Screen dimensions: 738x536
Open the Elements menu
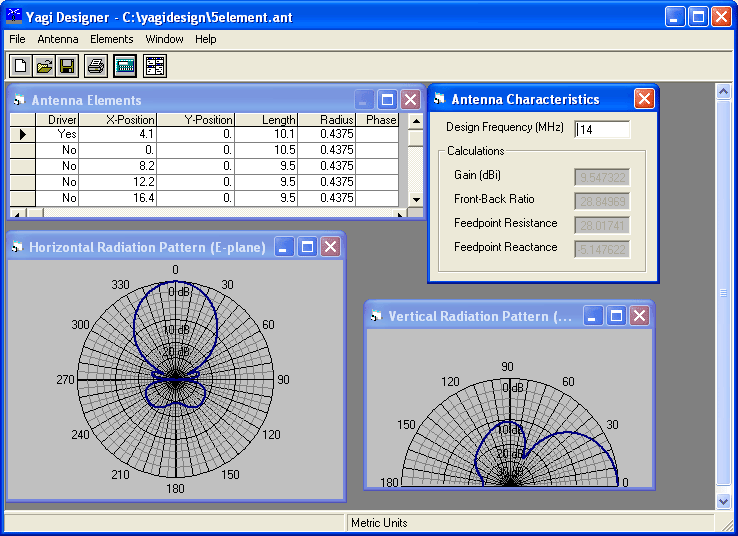112,39
